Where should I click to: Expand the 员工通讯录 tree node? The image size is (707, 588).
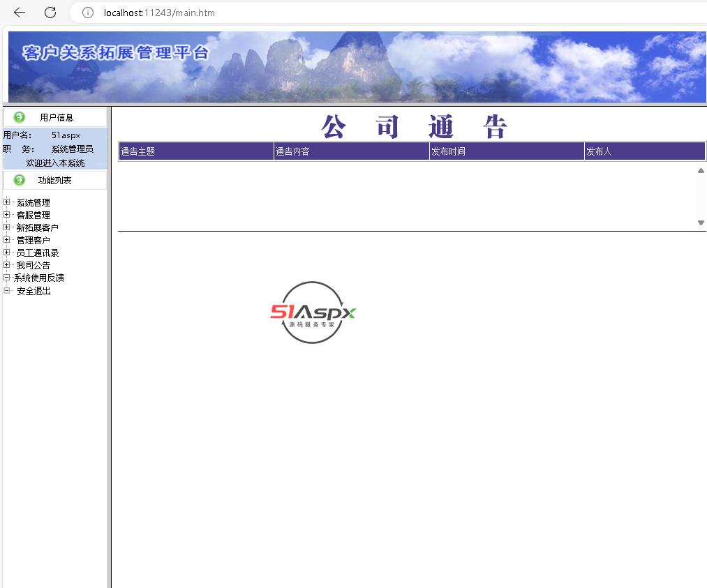(x=6, y=252)
